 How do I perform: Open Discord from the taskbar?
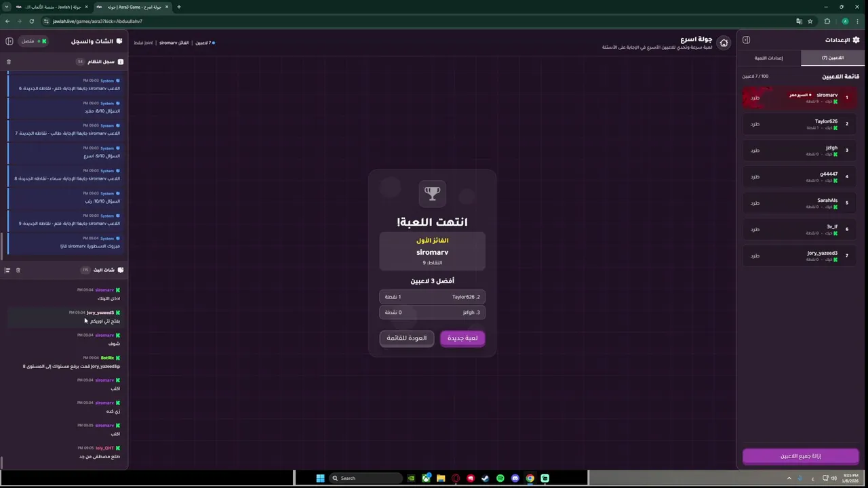coord(515,478)
